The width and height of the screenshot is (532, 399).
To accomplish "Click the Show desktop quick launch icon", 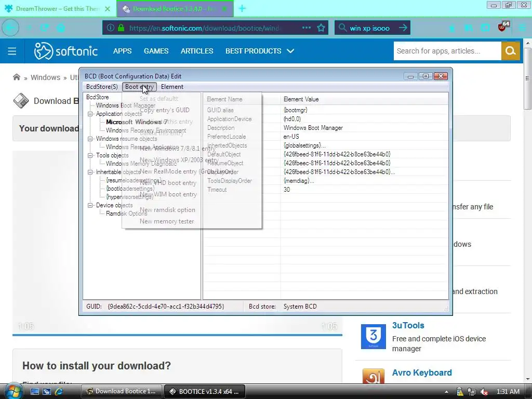I will coord(35,392).
